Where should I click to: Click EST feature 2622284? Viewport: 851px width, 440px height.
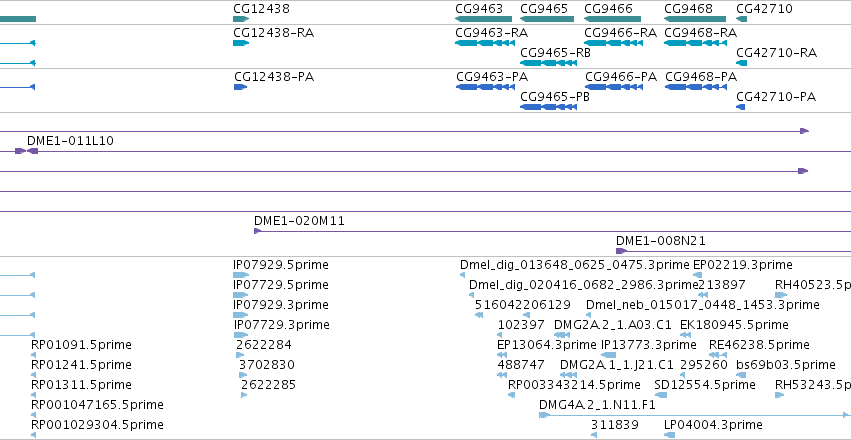(240, 355)
